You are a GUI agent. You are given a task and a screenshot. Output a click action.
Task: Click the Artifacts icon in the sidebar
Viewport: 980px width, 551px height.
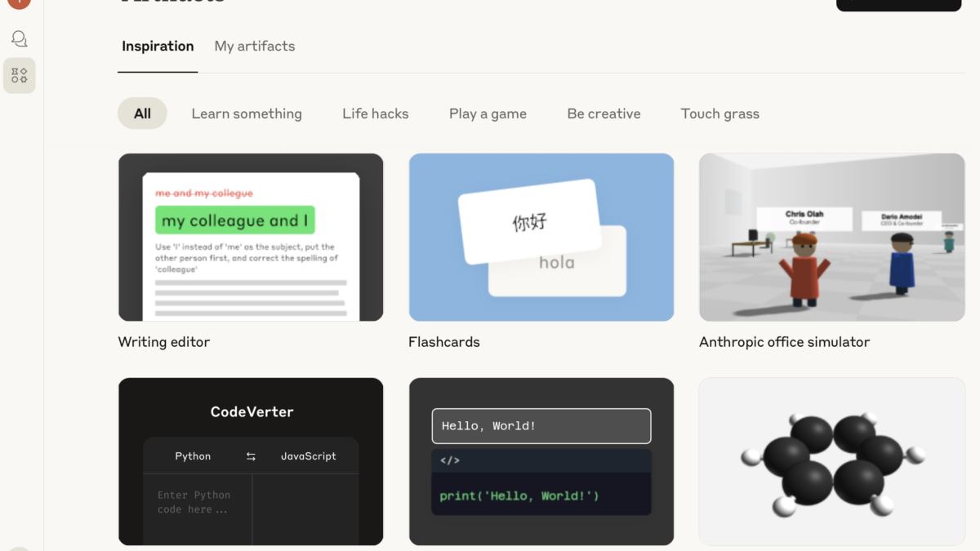coord(20,76)
